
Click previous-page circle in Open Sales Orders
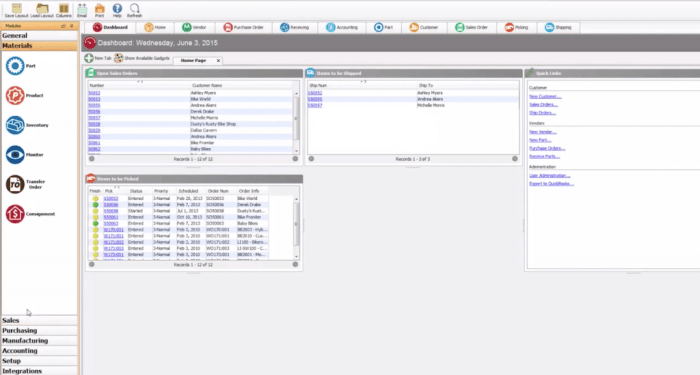click(92, 158)
